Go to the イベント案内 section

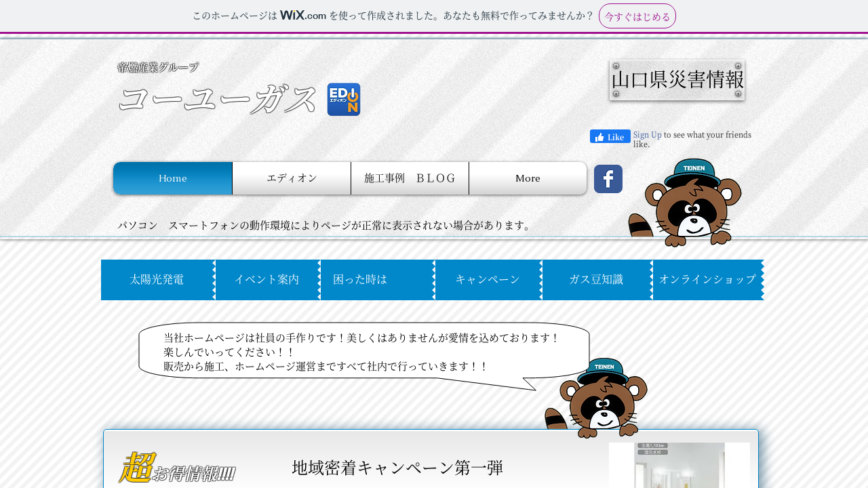click(267, 279)
